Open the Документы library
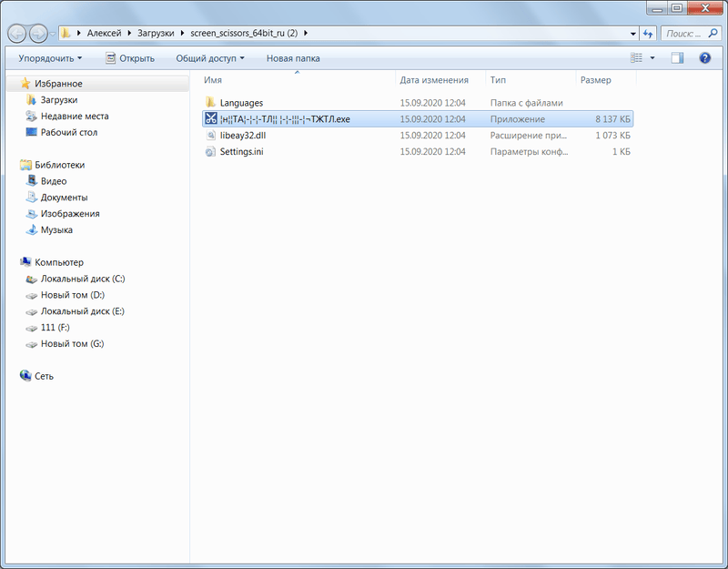The width and height of the screenshot is (728, 569). click(x=64, y=198)
